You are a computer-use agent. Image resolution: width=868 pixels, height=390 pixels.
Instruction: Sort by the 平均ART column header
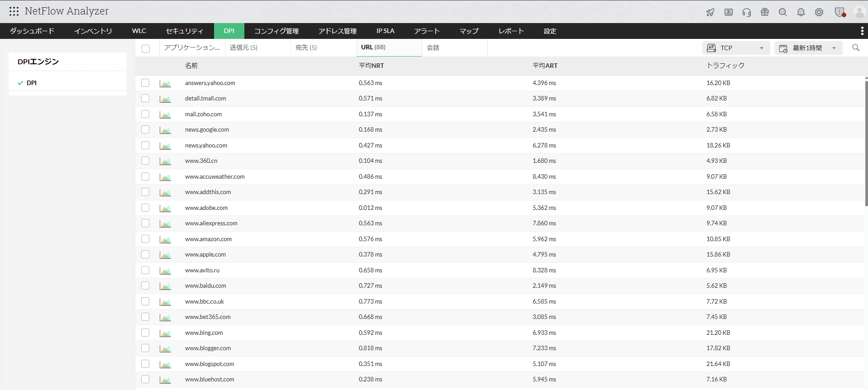click(545, 66)
